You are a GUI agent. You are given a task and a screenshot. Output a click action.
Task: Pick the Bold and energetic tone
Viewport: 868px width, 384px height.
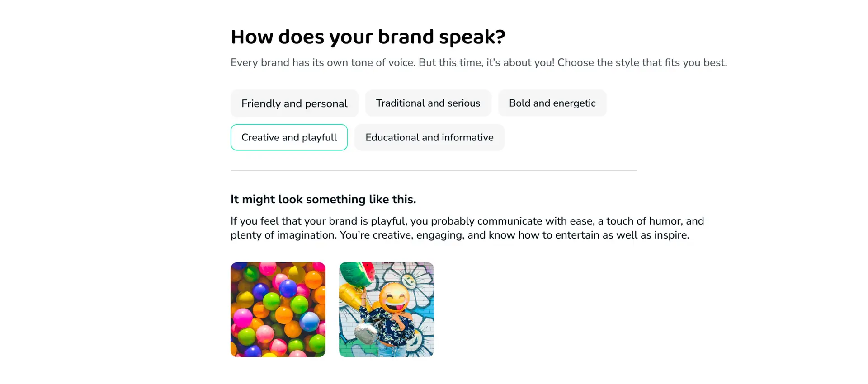pos(552,103)
